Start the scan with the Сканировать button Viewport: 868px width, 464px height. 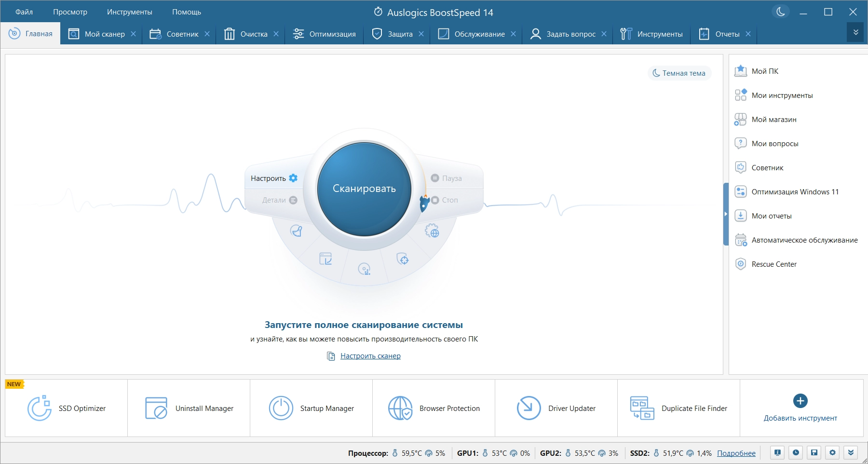[364, 189]
